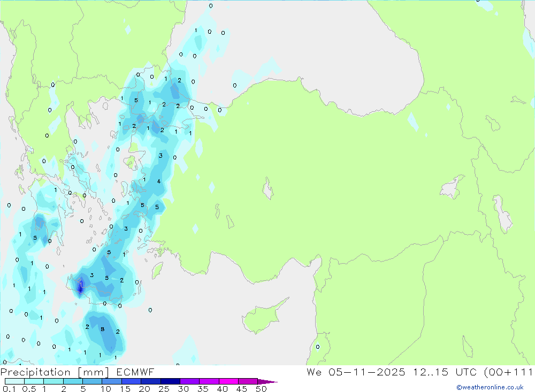The width and height of the screenshot is (535, 392).
Task: Click legend scale label '50'
Action: tap(261, 389)
